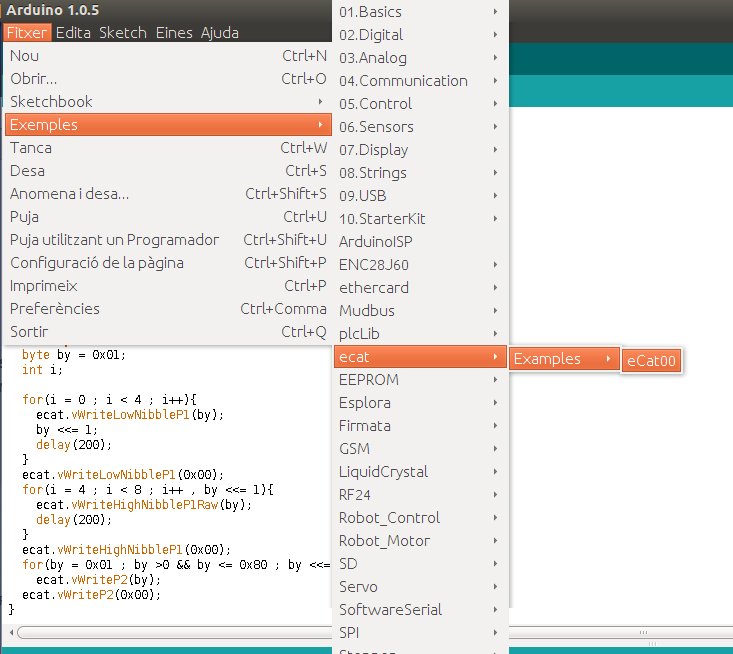Open the ecat Examples submenu

[x=564, y=359]
